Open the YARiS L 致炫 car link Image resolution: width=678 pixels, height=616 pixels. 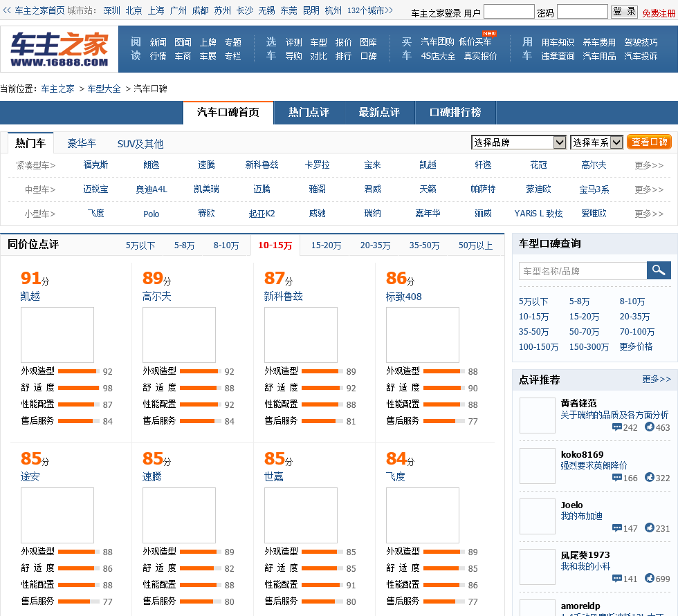538,214
